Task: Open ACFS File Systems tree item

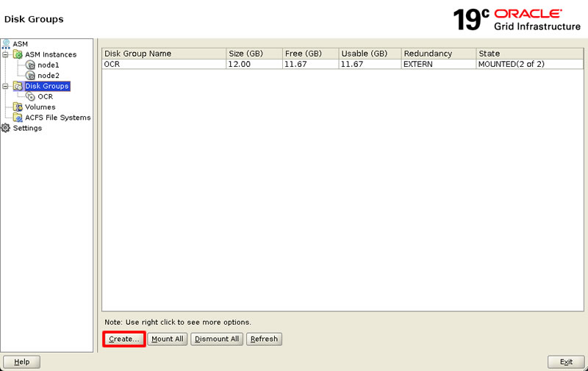Action: (x=58, y=118)
